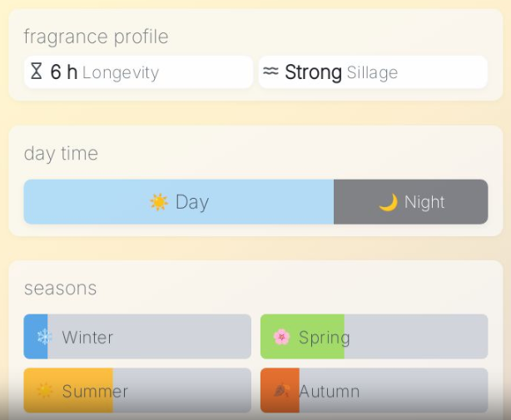Click the day time heading
The image size is (511, 420).
[x=61, y=153]
